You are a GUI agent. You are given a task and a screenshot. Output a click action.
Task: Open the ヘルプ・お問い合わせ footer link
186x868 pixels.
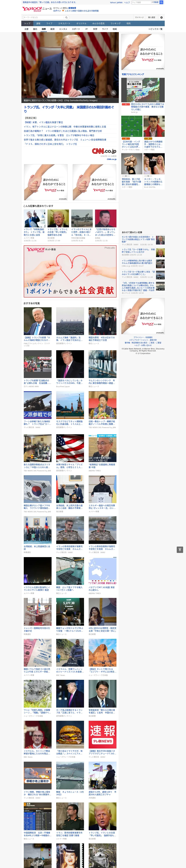[143, 345]
